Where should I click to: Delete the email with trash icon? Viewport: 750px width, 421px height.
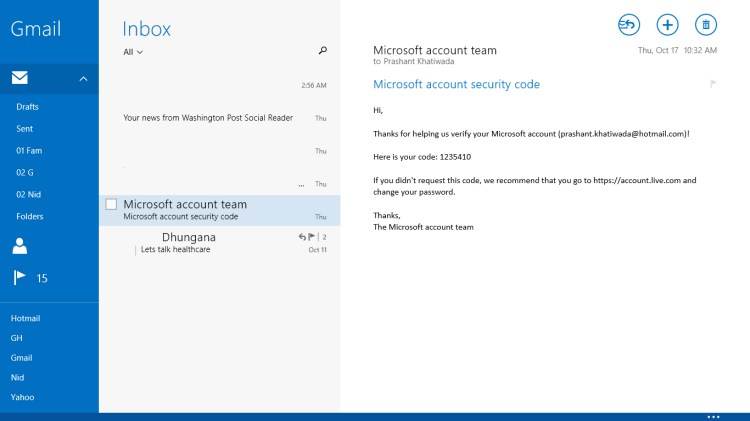[x=706, y=25]
